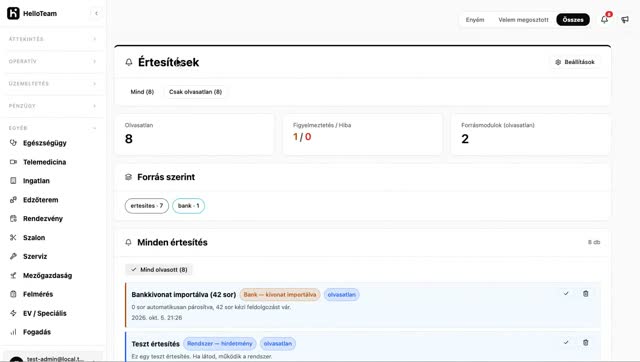Open EV / Speciális module link
The width and height of the screenshot is (640, 362).
(x=44, y=313)
